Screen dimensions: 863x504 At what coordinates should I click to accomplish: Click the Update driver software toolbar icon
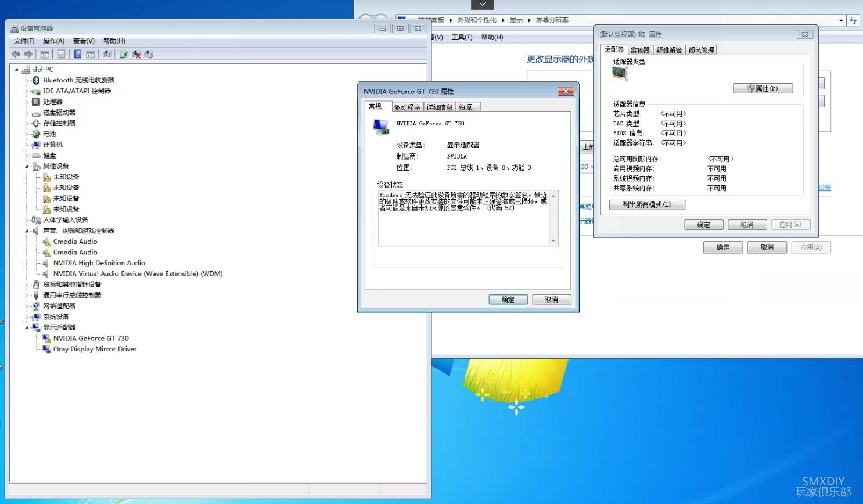coord(124,54)
